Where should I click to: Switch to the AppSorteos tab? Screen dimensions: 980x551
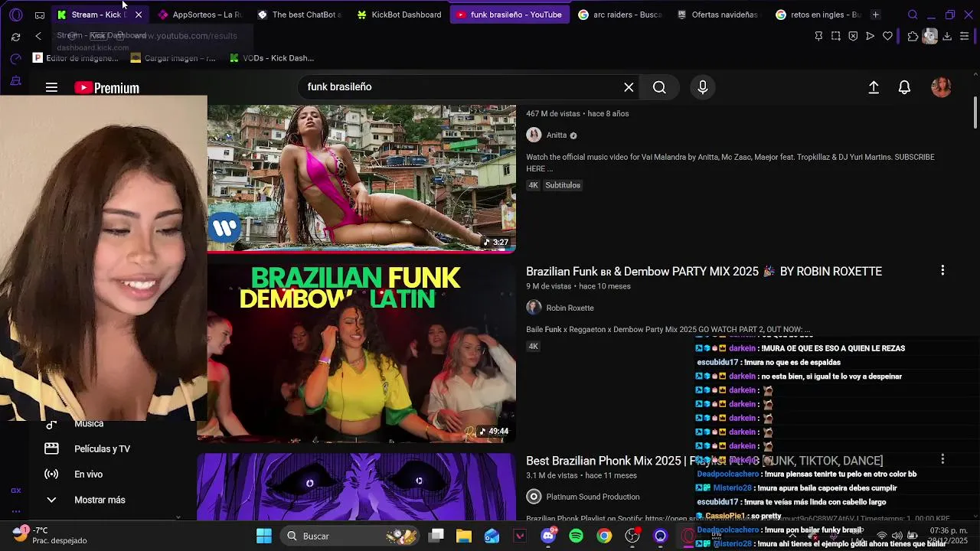point(199,15)
